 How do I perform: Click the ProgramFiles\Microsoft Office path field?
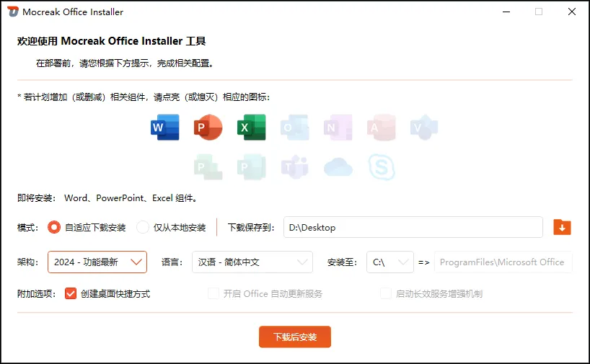(x=503, y=262)
